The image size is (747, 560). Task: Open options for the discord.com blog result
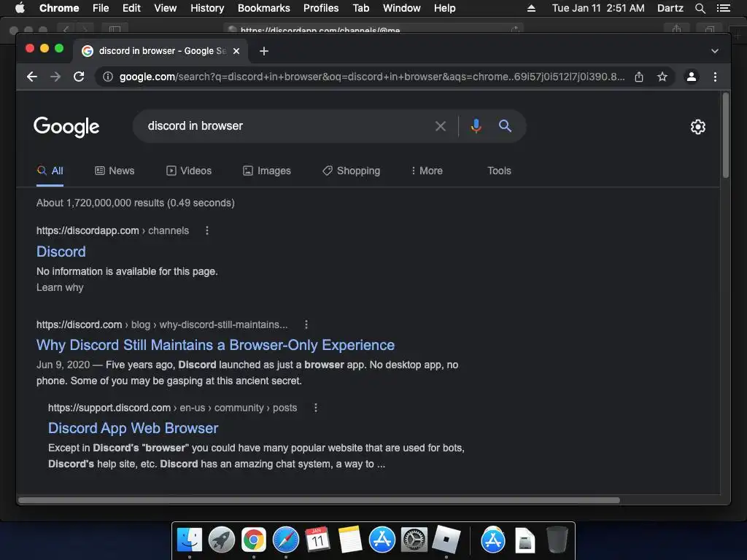click(306, 324)
